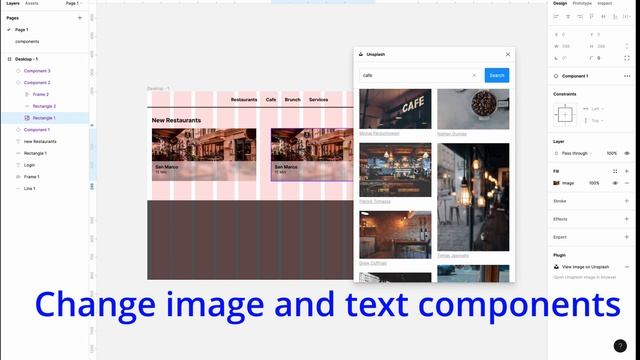Open the independent corners option
This screenshot has height=360, width=640.
[627, 58]
